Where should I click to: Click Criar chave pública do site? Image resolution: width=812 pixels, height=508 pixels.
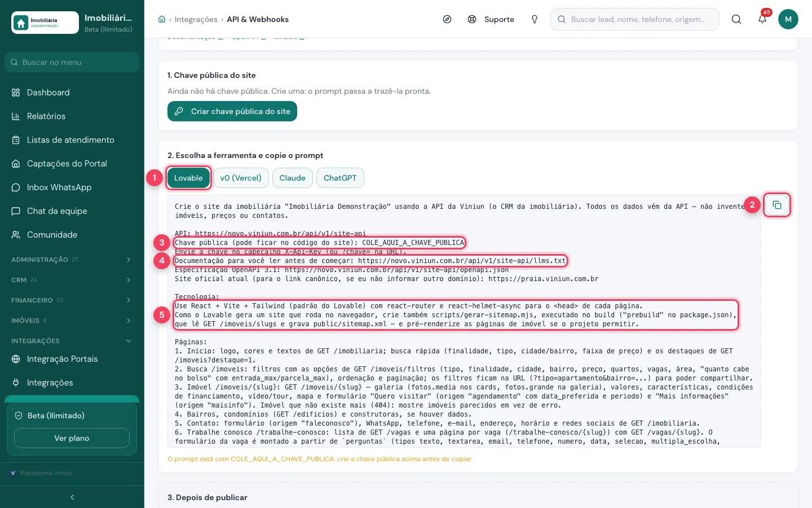click(x=232, y=111)
